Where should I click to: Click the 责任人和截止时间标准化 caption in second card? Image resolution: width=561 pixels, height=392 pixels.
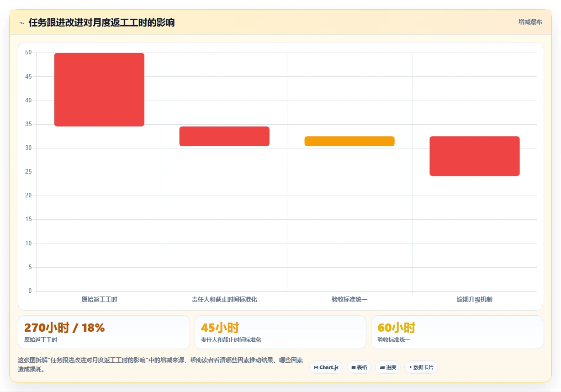tap(231, 340)
